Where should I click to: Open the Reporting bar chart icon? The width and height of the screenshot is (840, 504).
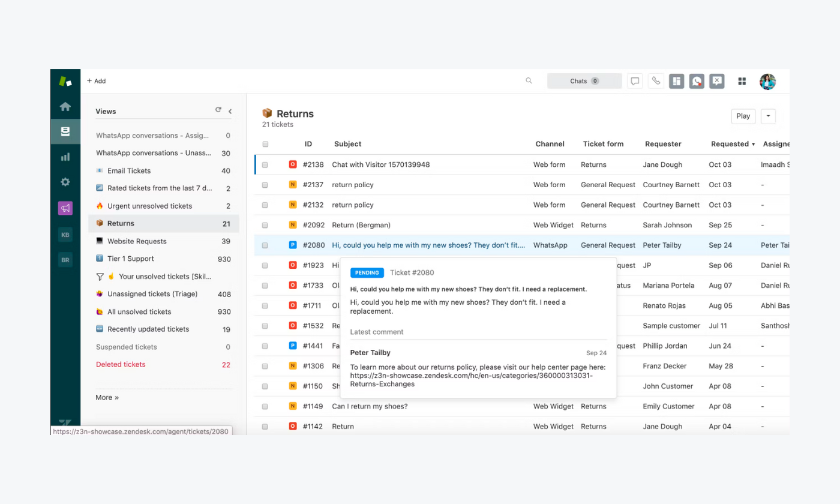click(x=65, y=157)
